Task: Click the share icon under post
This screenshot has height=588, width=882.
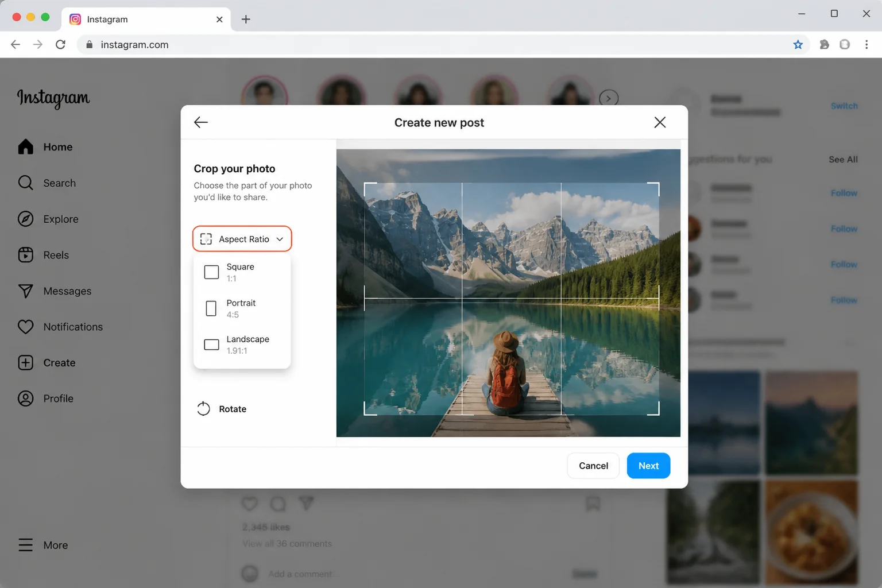Action: (307, 504)
